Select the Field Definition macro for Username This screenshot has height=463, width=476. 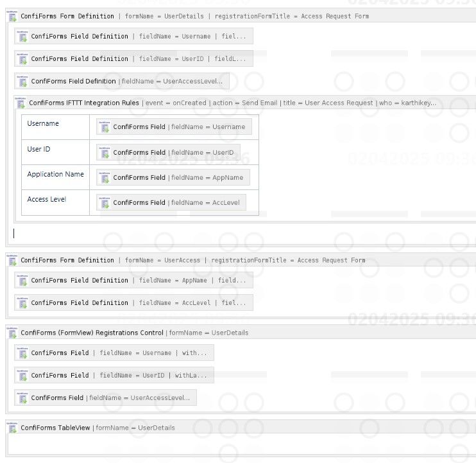tap(133, 36)
